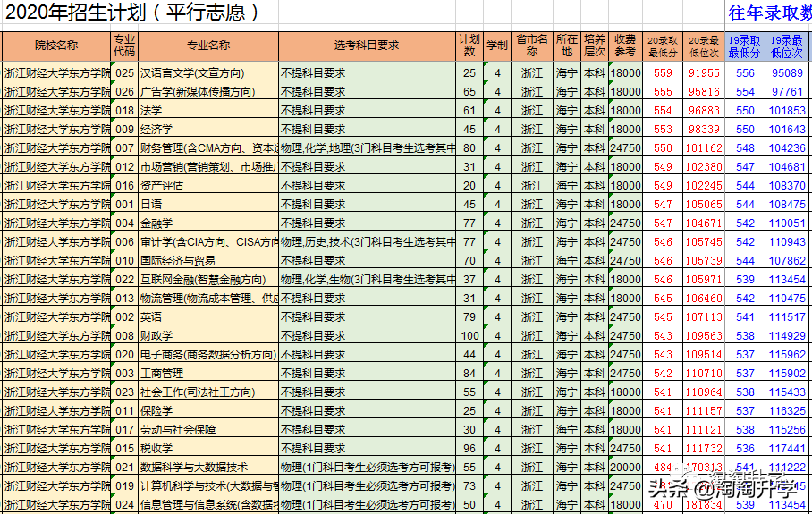Image resolution: width=812 pixels, height=514 pixels.
Task: Click the 20录取最低分 header cell
Action: pyautogui.click(x=663, y=46)
